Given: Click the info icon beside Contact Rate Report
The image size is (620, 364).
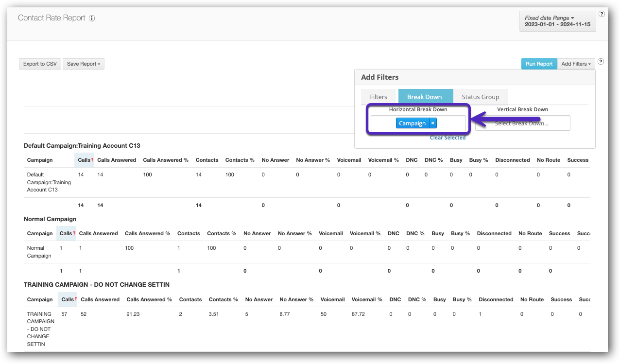Looking at the screenshot, I should tap(92, 18).
